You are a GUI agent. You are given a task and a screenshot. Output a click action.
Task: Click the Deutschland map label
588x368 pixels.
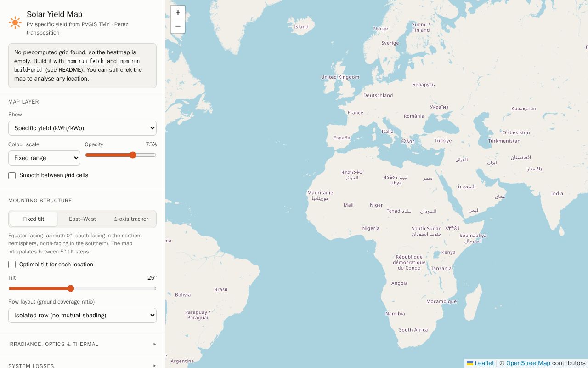click(378, 95)
